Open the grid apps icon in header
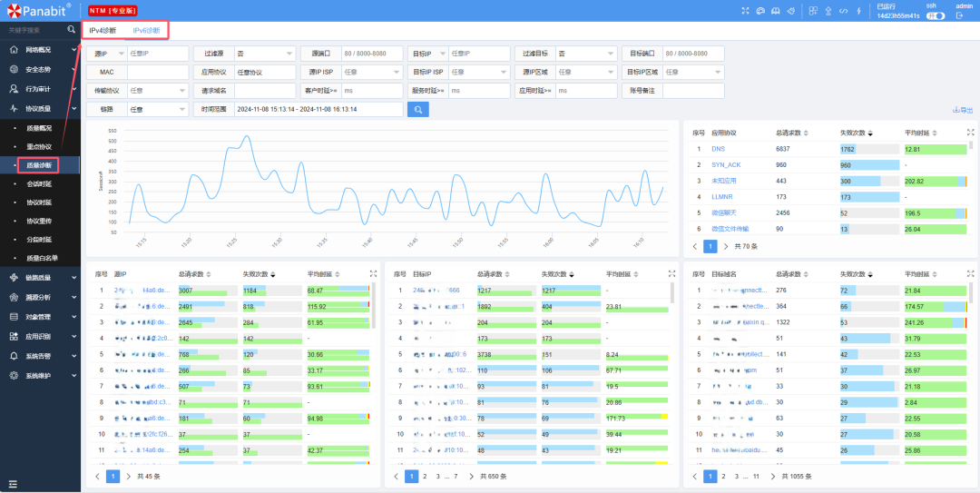Image resolution: width=980 pixels, height=493 pixels. point(813,11)
